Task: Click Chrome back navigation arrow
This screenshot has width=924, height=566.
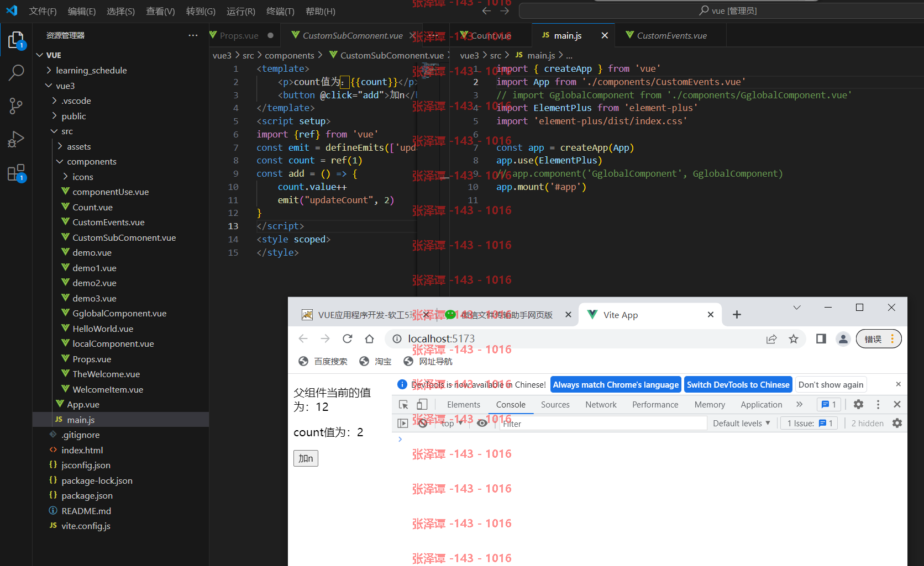Action: (x=303, y=338)
